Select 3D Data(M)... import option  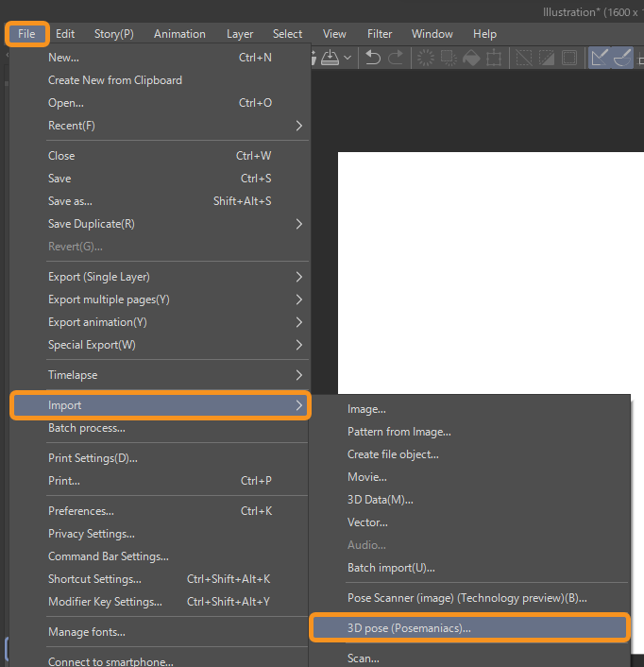470,500
